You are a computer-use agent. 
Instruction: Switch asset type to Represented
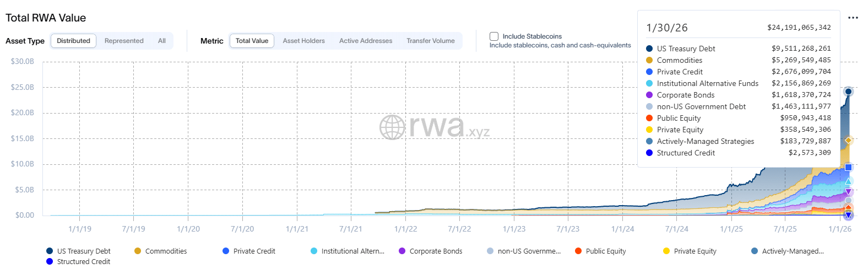pos(124,41)
